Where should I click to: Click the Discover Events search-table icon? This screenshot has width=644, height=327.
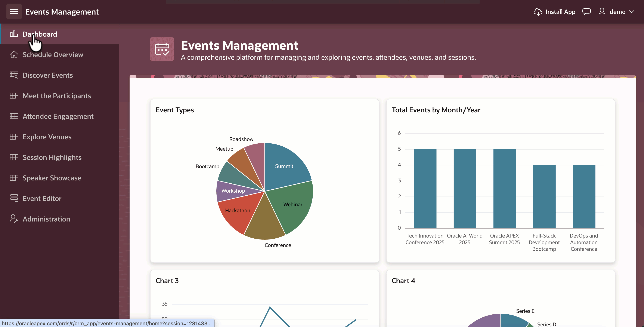coord(14,75)
